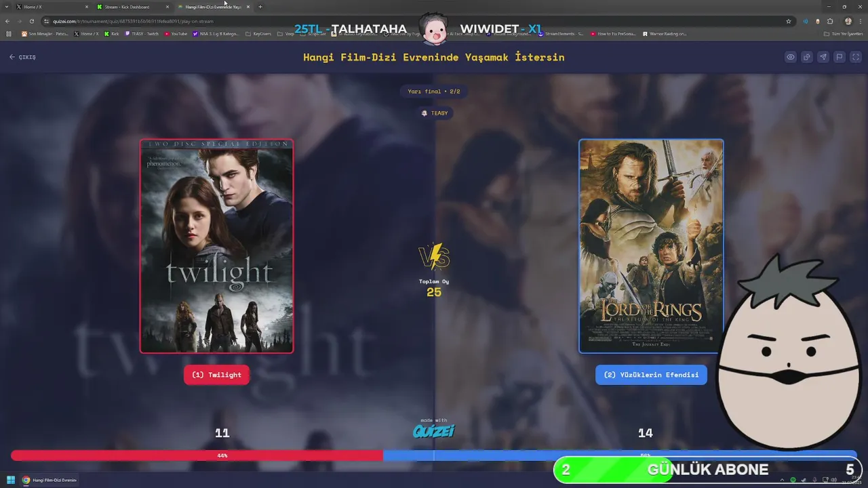Open the Chrome three-dot menu
The width and height of the screenshot is (868, 488).
tap(860, 21)
